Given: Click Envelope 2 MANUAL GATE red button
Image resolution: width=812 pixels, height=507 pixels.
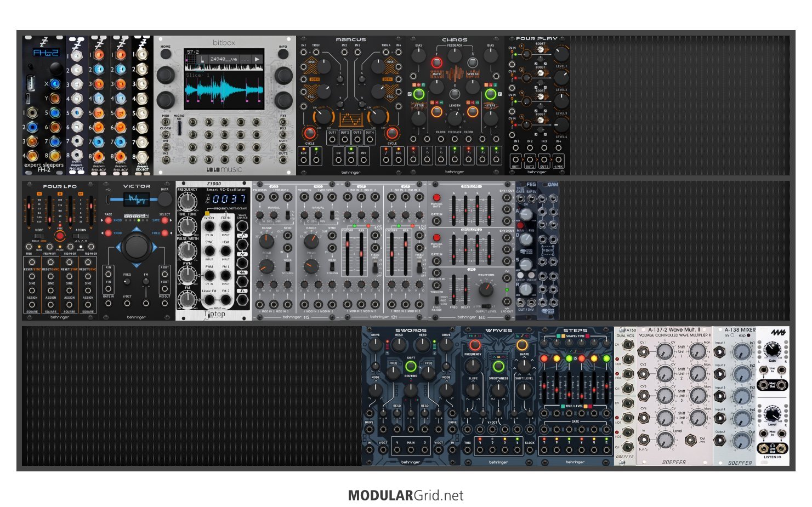Looking at the screenshot, I should 436,237.
